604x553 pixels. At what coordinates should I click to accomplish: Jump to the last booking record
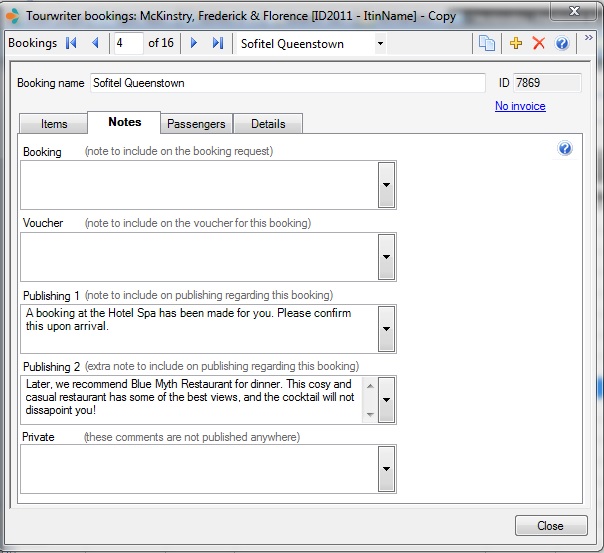pos(217,44)
